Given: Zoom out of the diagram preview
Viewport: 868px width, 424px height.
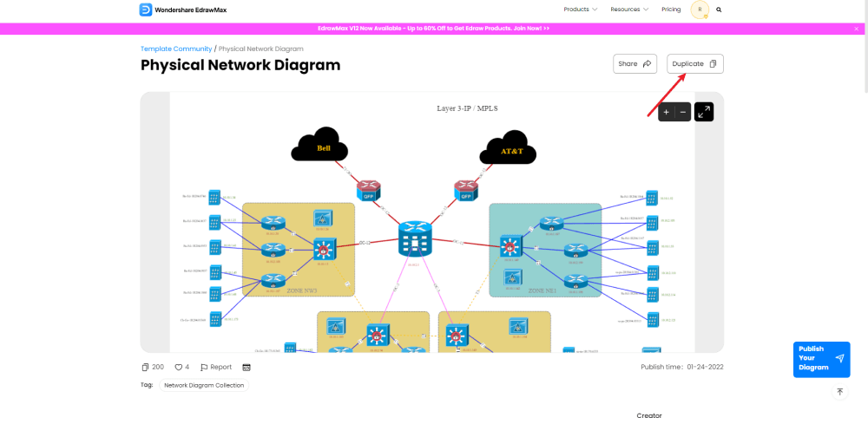Looking at the screenshot, I should tap(682, 112).
